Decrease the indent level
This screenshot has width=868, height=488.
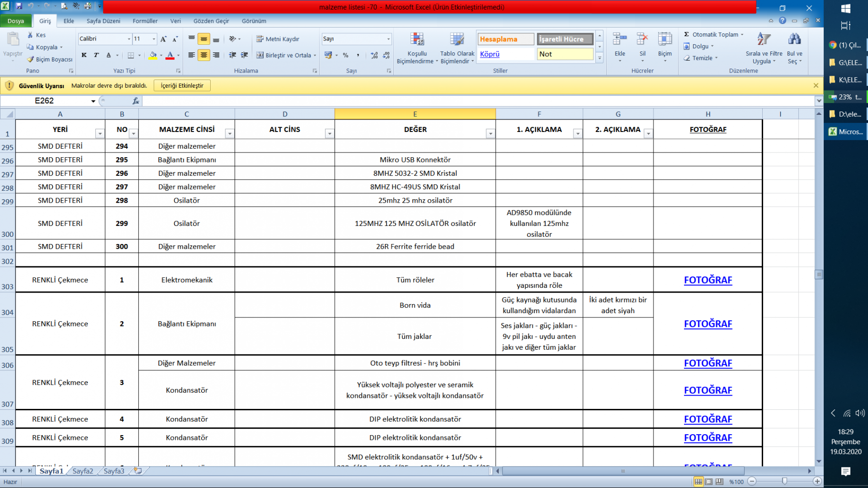233,55
